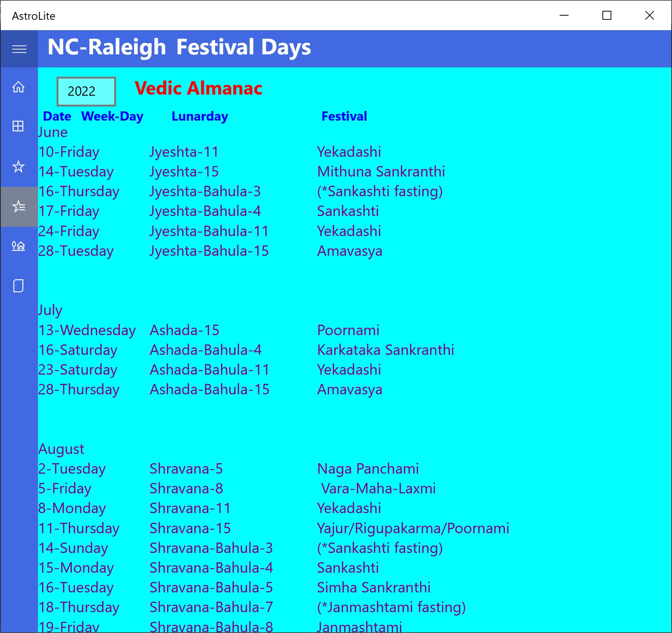
Task: Open the grid chart view icon
Action: [x=19, y=126]
